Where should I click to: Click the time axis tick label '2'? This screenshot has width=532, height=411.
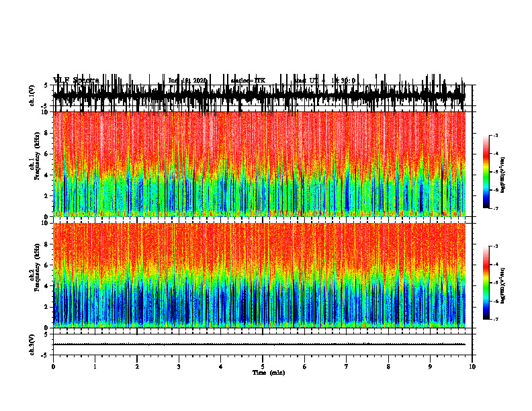(137, 367)
